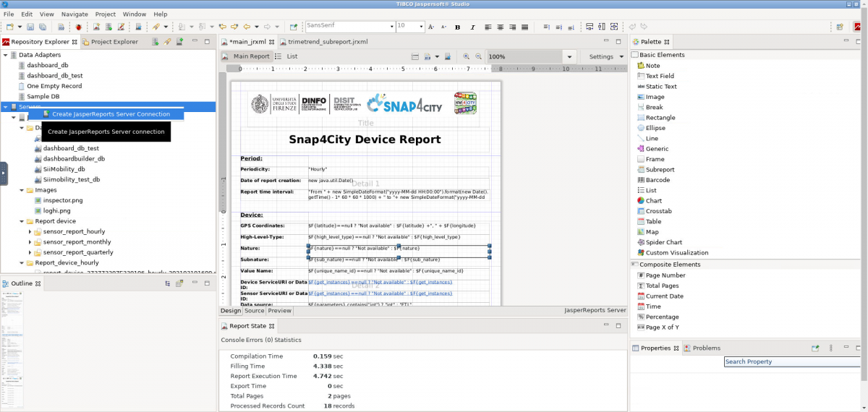This screenshot has height=412, width=868.
Task: Open the zoom percentage dropdown
Action: pyautogui.click(x=570, y=57)
